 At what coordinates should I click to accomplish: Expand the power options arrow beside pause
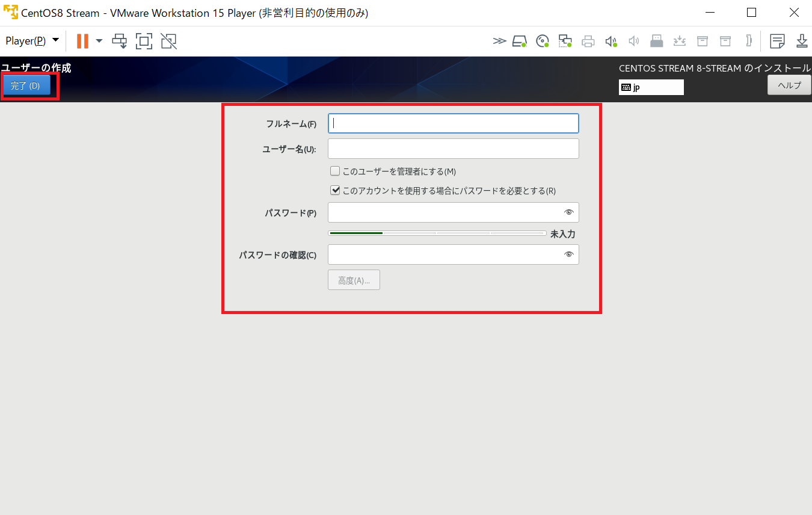point(99,41)
